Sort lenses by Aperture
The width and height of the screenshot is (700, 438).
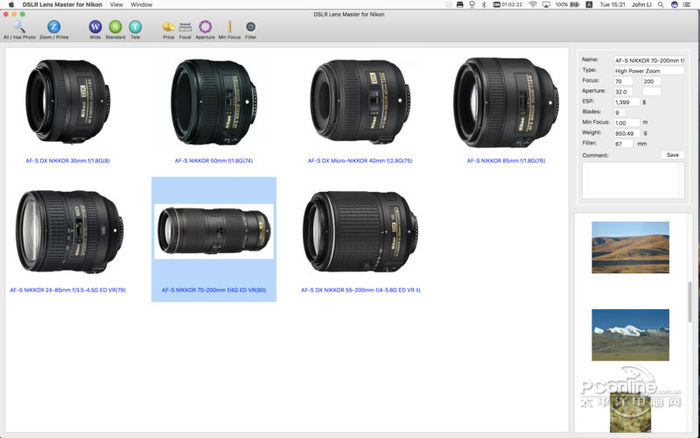(x=205, y=27)
